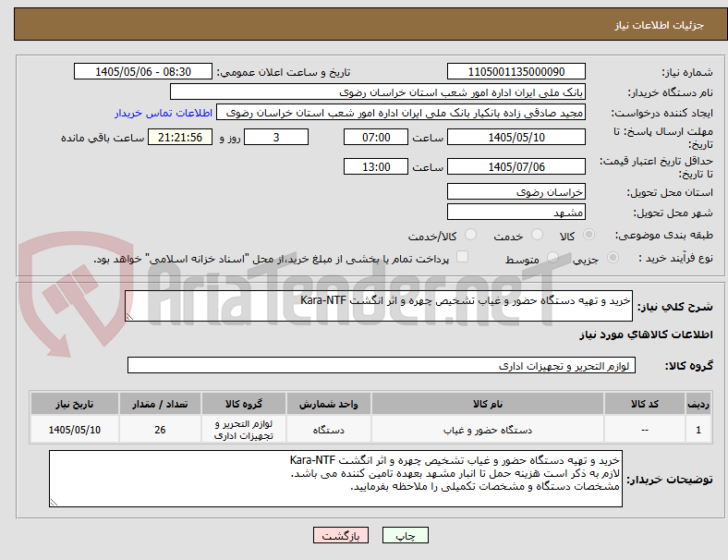Click the remaining days field showing 3
The height and width of the screenshot is (560, 728).
(x=276, y=137)
